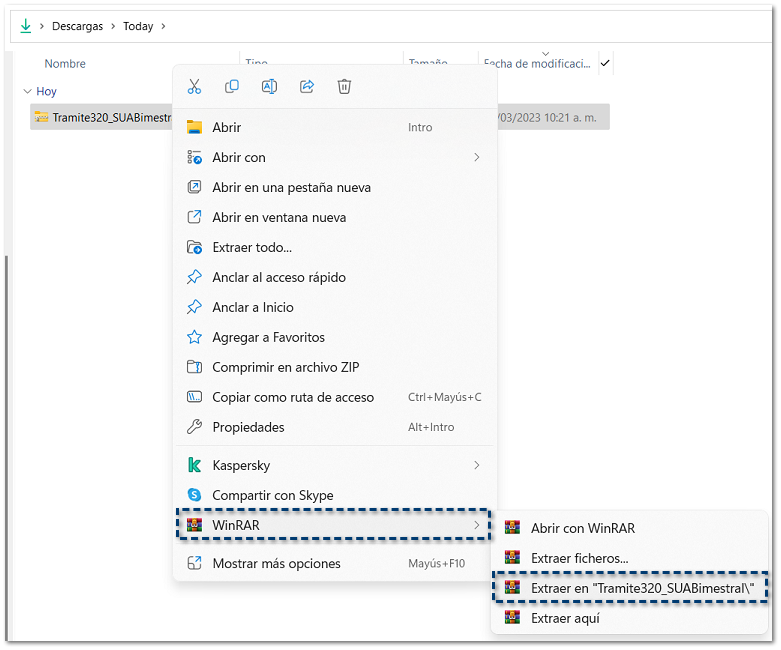Click the Kaspersky K logo icon
This screenshot has width=781, height=650.
coord(194,465)
